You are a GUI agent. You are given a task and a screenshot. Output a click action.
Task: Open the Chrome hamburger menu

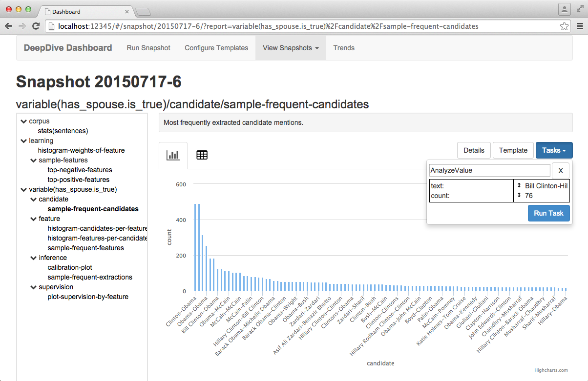click(x=579, y=26)
